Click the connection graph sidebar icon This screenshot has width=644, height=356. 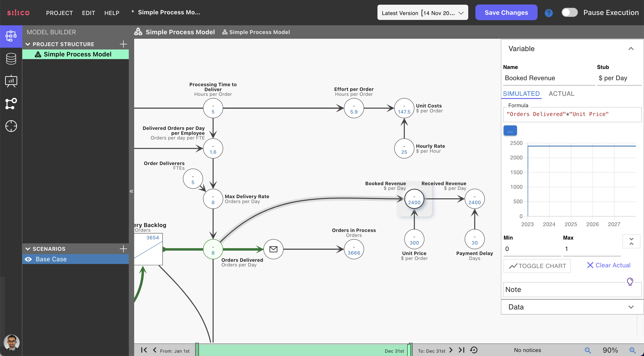click(11, 103)
